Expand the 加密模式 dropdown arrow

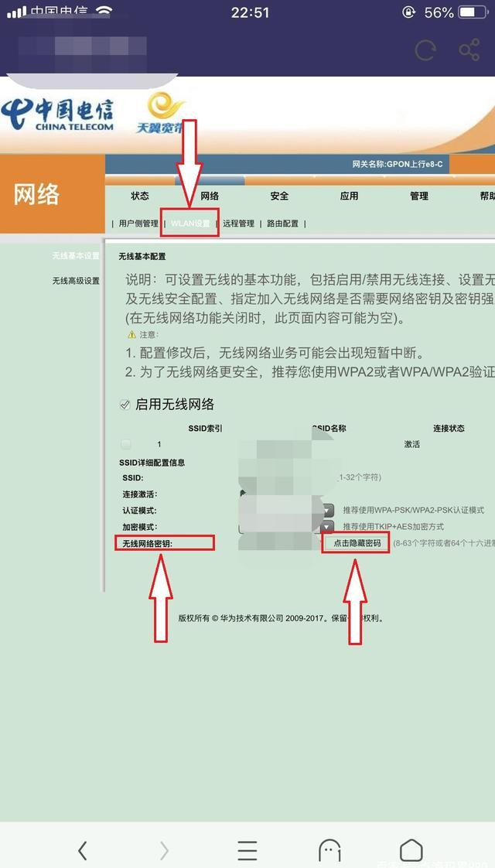[x=328, y=527]
